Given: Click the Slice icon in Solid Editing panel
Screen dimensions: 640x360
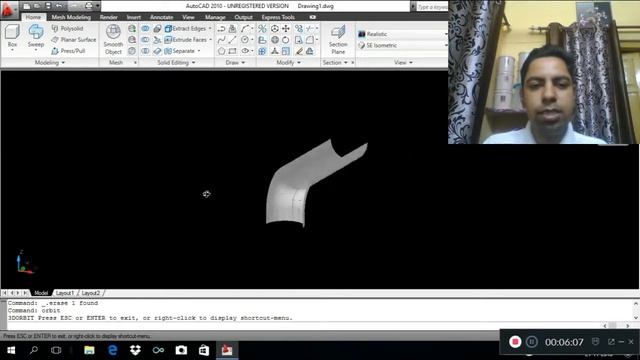Looking at the screenshot, I should pos(157,40).
